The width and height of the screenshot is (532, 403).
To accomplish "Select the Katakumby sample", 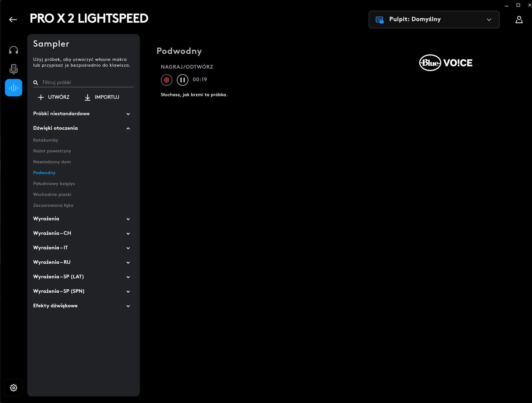I will (x=46, y=140).
